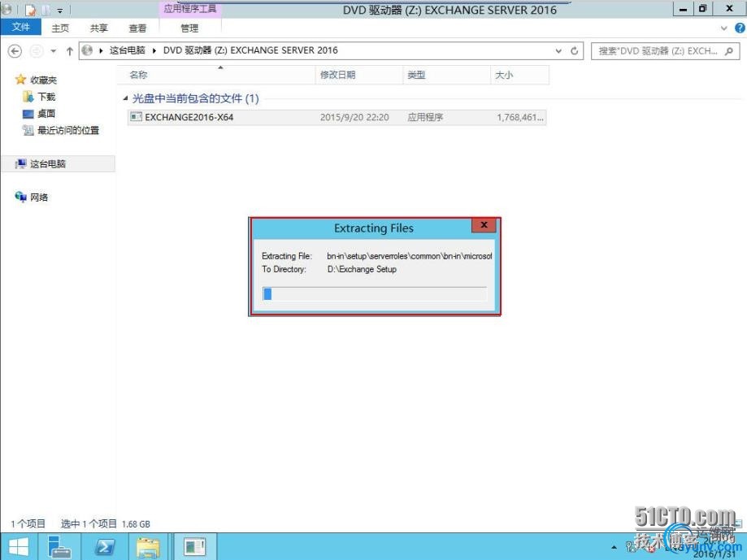Click the 下载 folder icon
This screenshot has width=747, height=560.
click(28, 97)
